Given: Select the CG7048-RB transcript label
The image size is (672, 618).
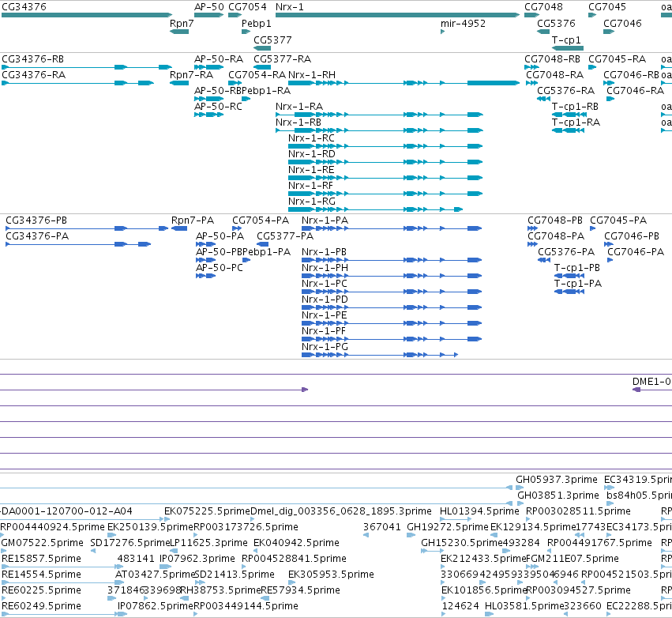Looking at the screenshot, I should (x=553, y=58).
